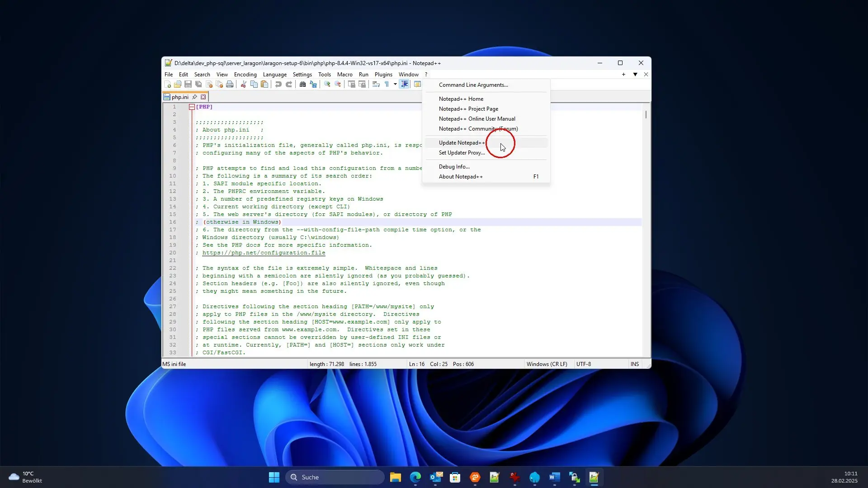
Task: Click the Redo arrow icon
Action: click(289, 84)
